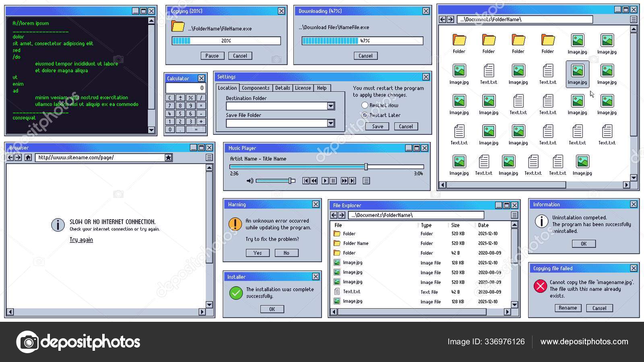
Task: Click the Music Player volume slider handle
Action: click(290, 181)
